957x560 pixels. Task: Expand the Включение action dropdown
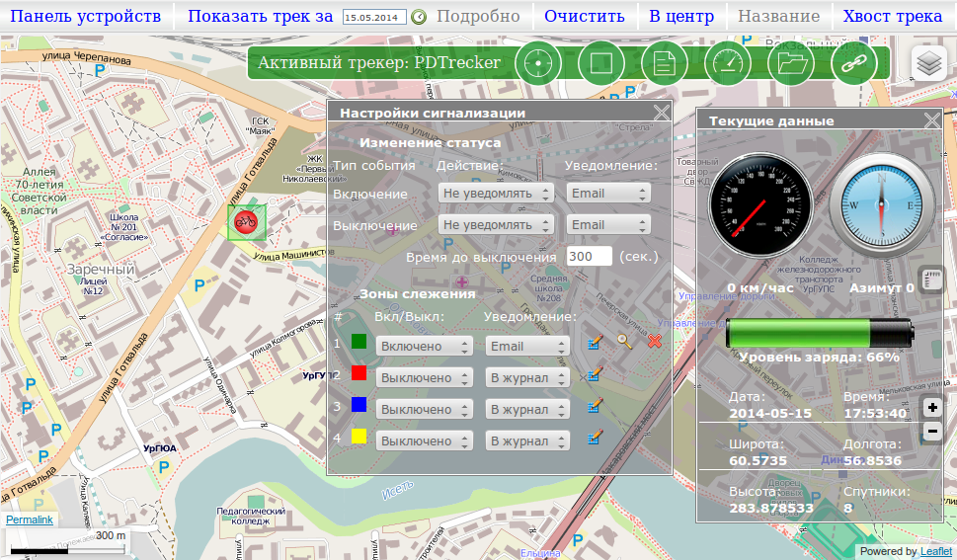pos(497,195)
